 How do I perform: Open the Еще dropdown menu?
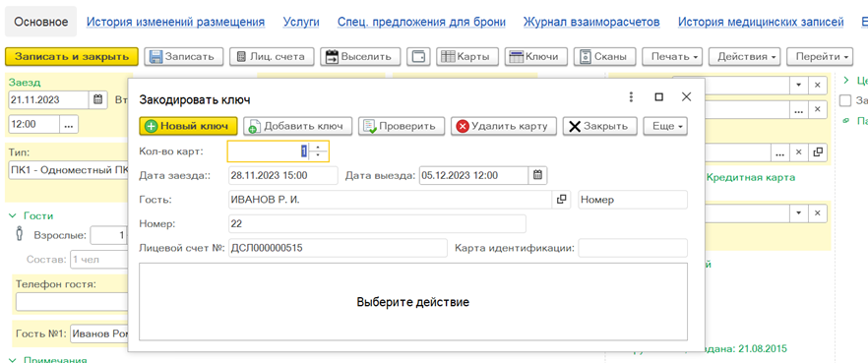pos(666,126)
